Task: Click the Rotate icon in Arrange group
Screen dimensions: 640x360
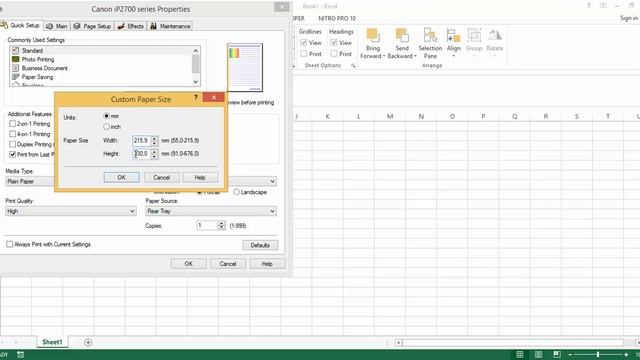Action: (495, 36)
